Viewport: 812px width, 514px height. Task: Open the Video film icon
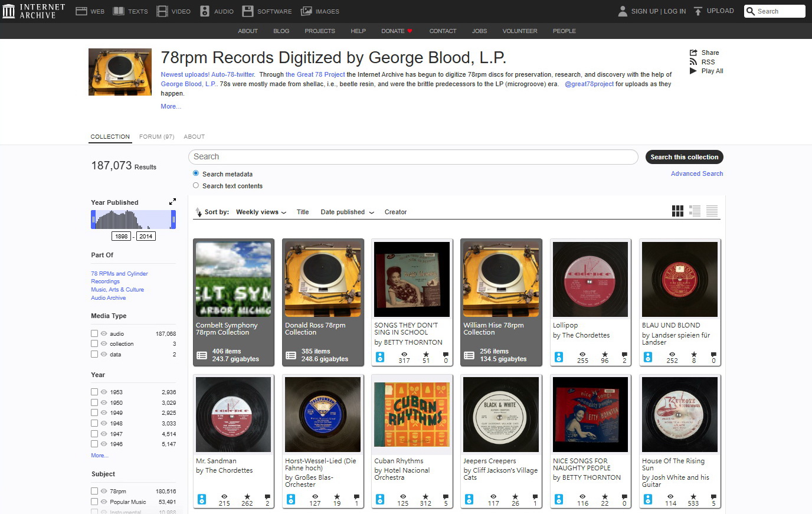[162, 11]
